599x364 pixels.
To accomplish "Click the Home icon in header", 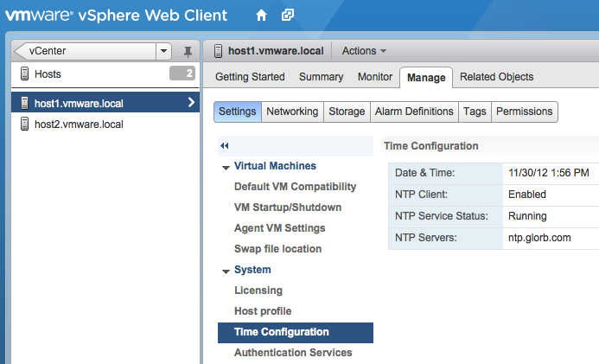I will (262, 16).
